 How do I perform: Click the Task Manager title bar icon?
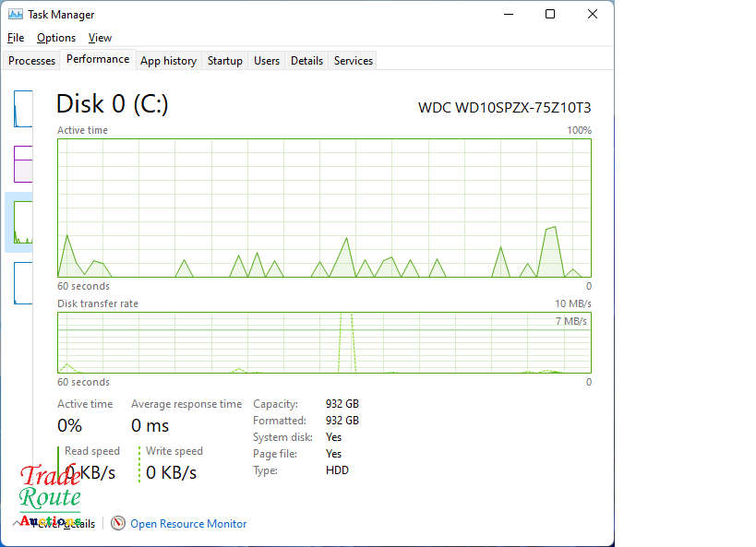click(16, 14)
